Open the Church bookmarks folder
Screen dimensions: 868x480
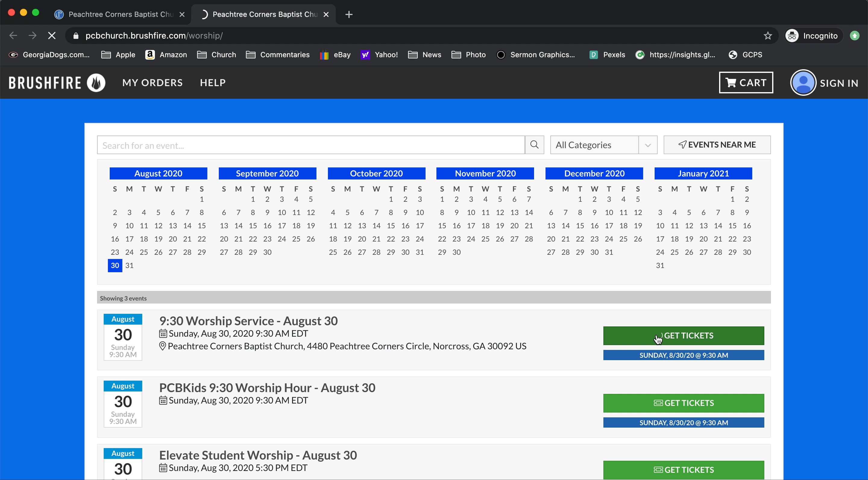(x=217, y=55)
